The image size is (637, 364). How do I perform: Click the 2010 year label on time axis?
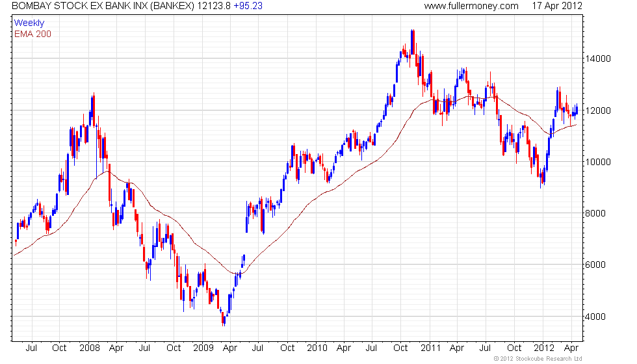point(317,348)
